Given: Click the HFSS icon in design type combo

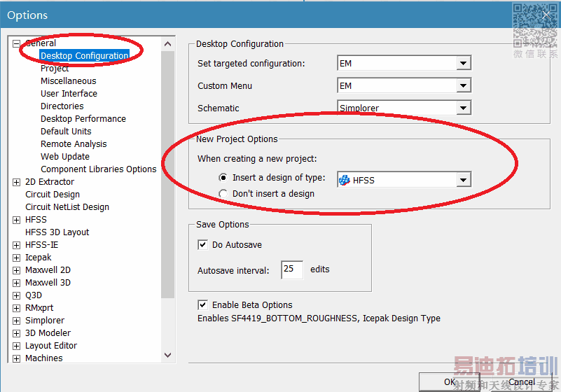Looking at the screenshot, I should coord(344,180).
